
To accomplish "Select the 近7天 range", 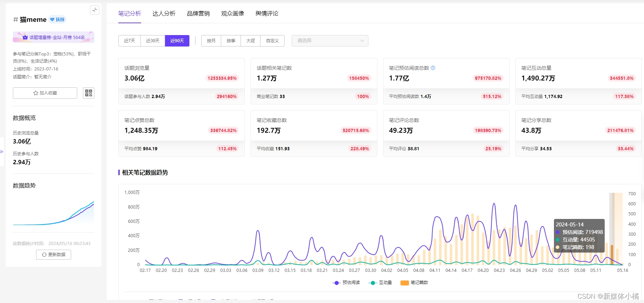I will click(x=129, y=41).
